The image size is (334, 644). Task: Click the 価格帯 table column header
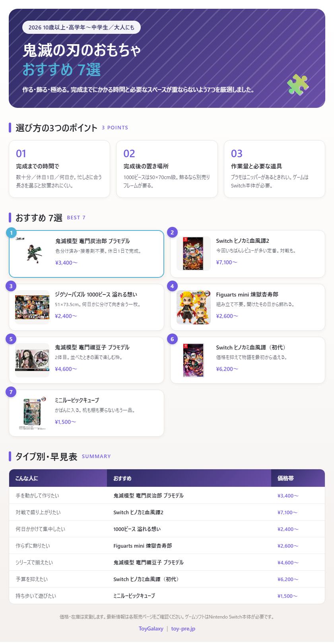point(298,478)
